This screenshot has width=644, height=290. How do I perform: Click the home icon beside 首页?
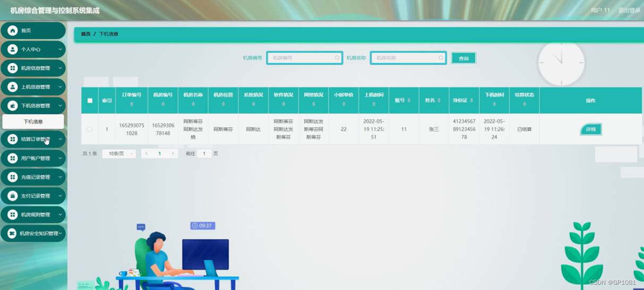click(x=13, y=31)
